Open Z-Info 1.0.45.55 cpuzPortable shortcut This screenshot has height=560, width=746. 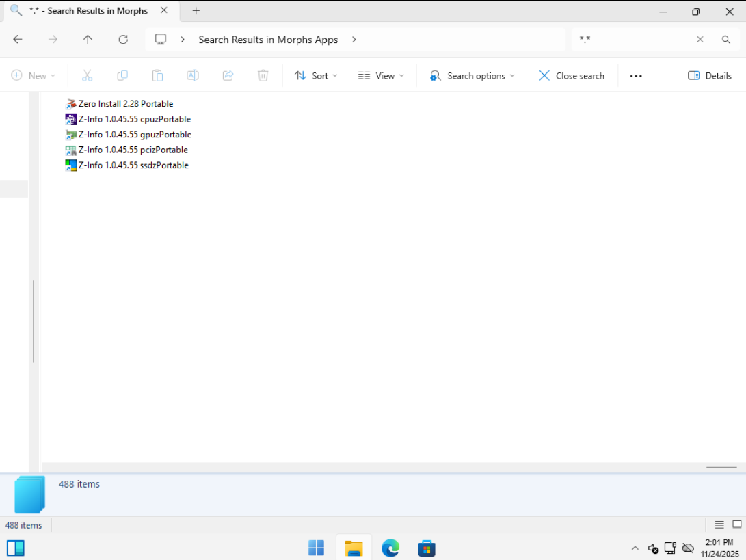(x=134, y=119)
